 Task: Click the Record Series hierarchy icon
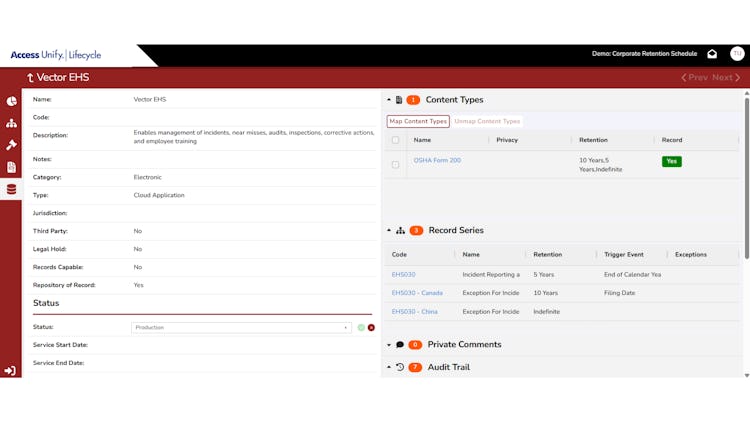tap(401, 231)
